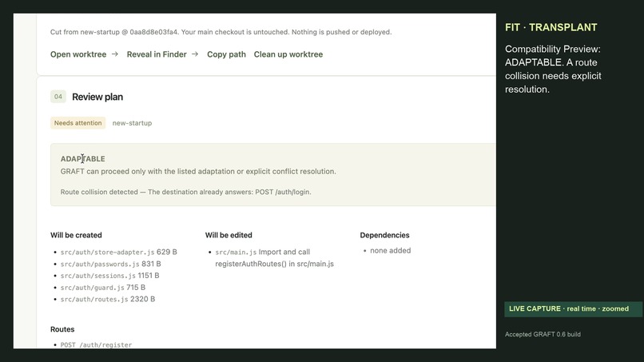Clean up worktree
644x362 pixels.
[288, 54]
